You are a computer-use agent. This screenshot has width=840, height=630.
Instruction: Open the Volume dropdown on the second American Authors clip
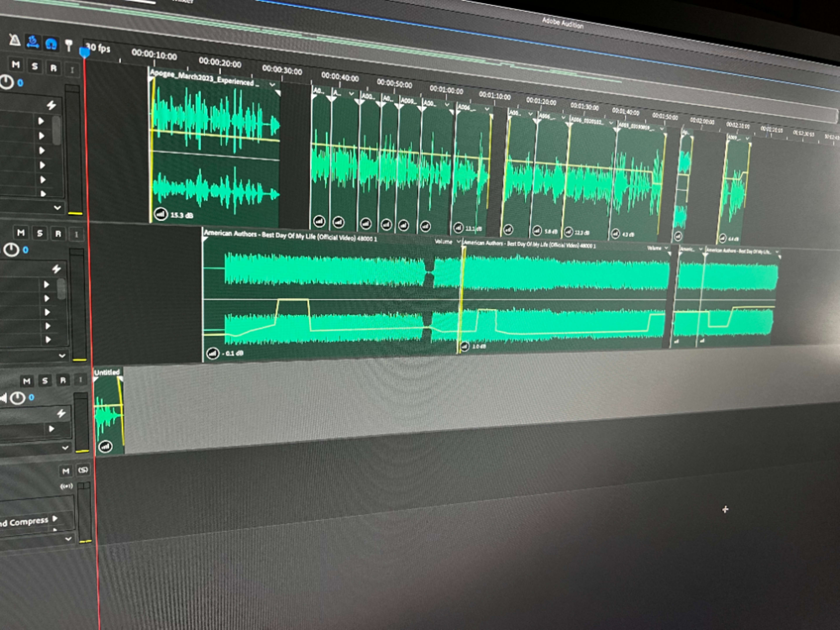(x=666, y=248)
